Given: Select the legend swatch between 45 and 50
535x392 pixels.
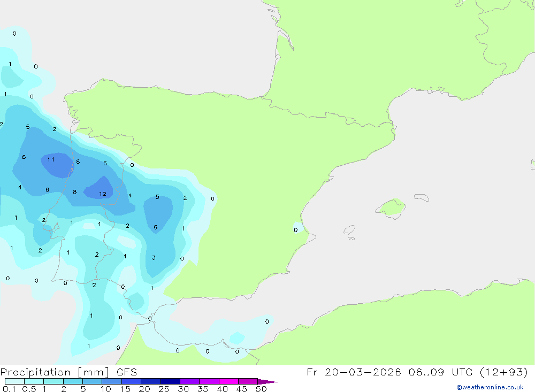Looking at the screenshot, I should click(248, 381).
